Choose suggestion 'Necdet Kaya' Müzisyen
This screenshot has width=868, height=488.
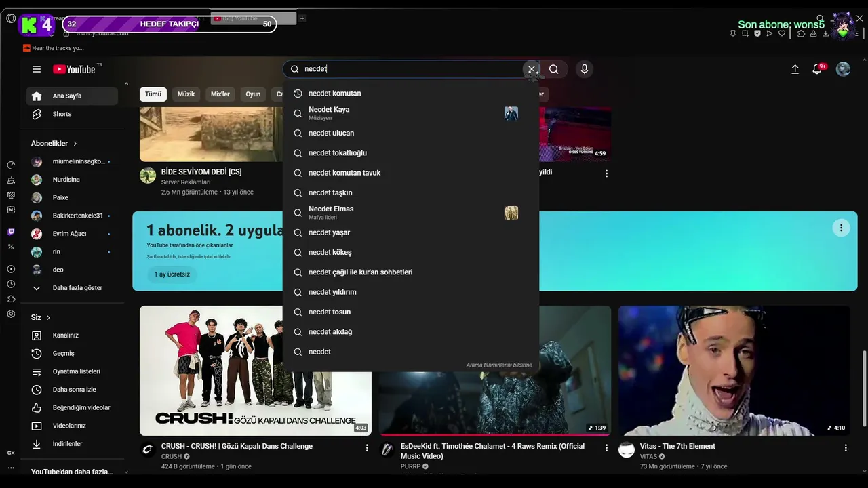click(411, 113)
